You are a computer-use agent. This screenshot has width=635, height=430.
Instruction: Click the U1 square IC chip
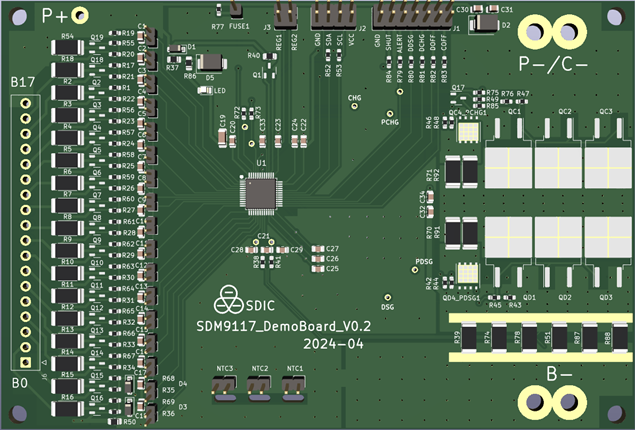point(261,194)
